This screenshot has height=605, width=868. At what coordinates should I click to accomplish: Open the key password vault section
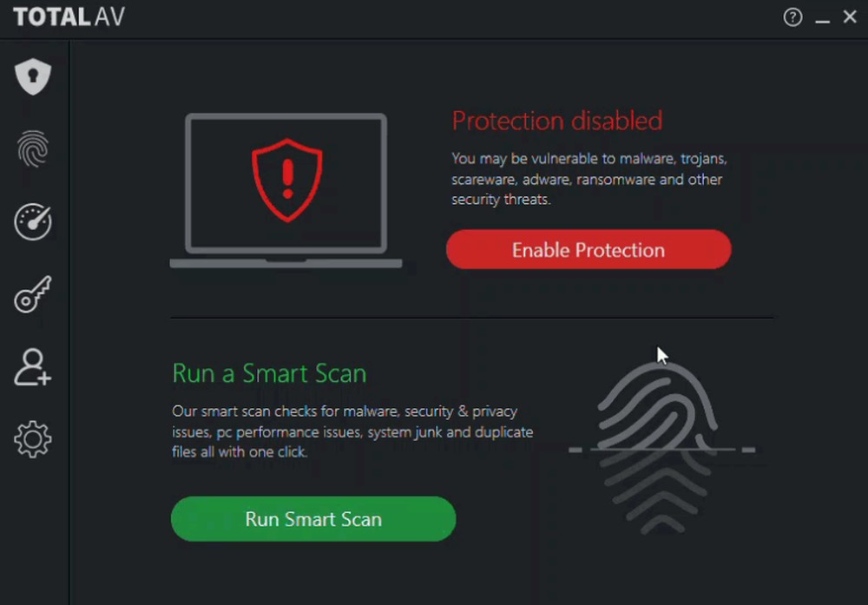(x=33, y=294)
